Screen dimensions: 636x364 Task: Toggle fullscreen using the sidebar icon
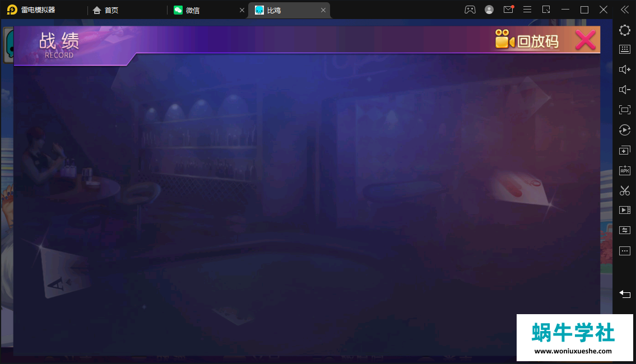click(624, 109)
